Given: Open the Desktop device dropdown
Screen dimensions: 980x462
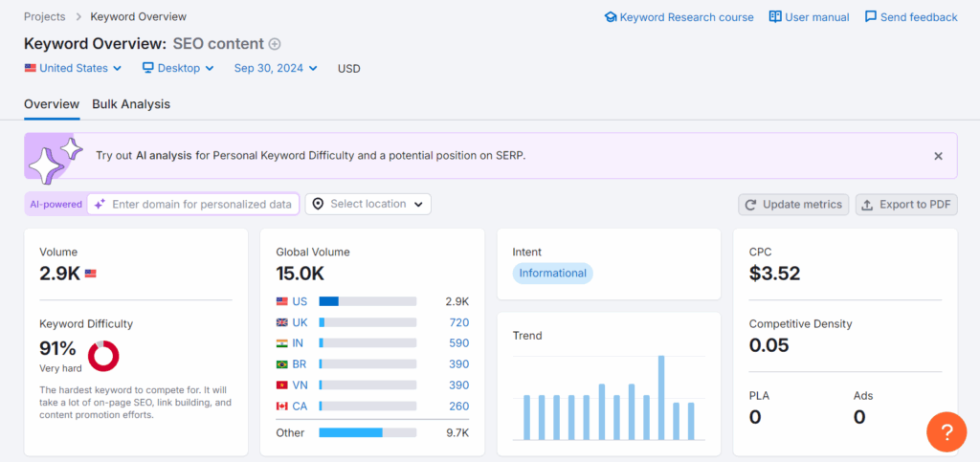Looking at the screenshot, I should coord(178,68).
